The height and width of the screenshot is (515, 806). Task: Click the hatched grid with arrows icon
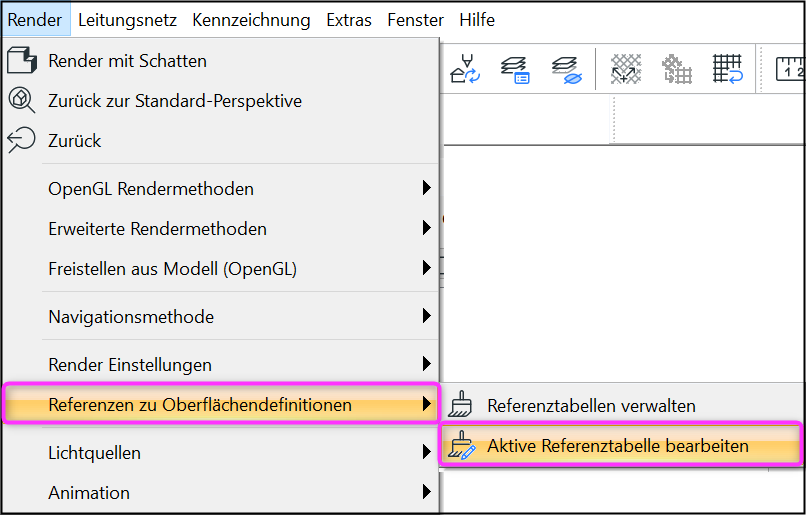(x=626, y=69)
